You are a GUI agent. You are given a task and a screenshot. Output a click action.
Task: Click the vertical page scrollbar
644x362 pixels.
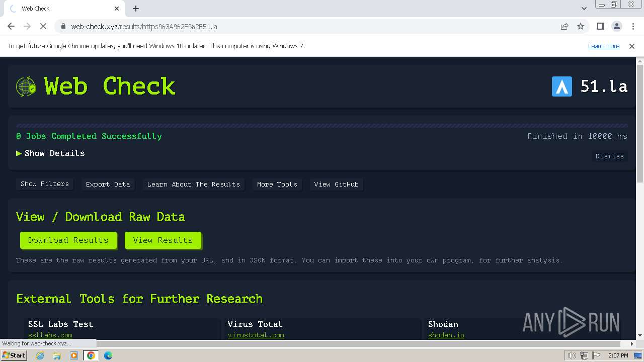coord(640,123)
